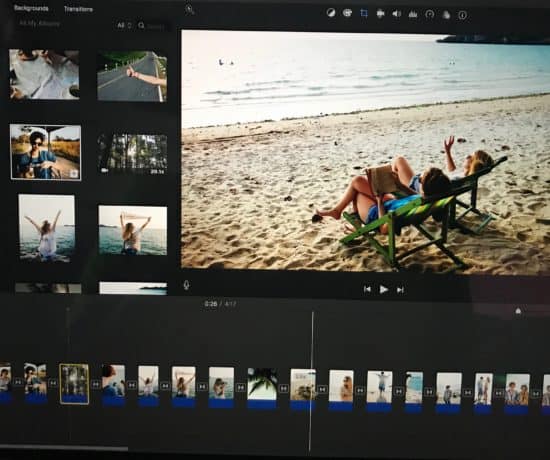Image resolution: width=550 pixels, height=460 pixels.
Task: Switch to the Backgrounds tab
Action: (31, 8)
